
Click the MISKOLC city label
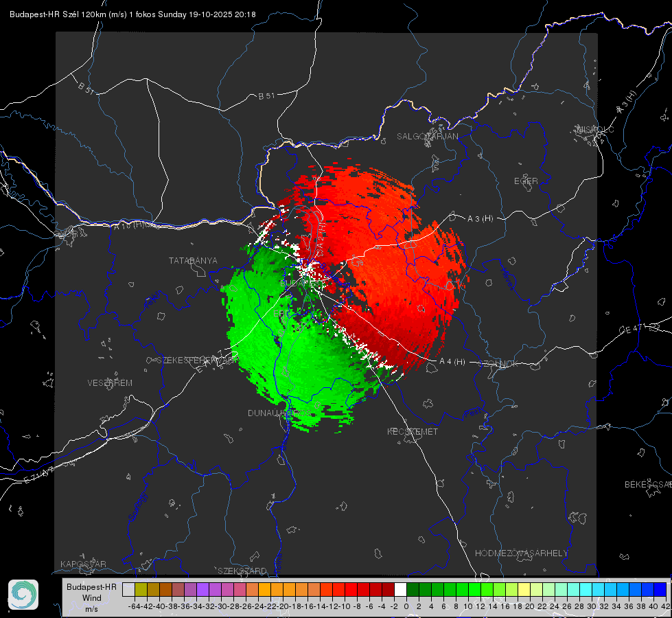click(x=595, y=129)
